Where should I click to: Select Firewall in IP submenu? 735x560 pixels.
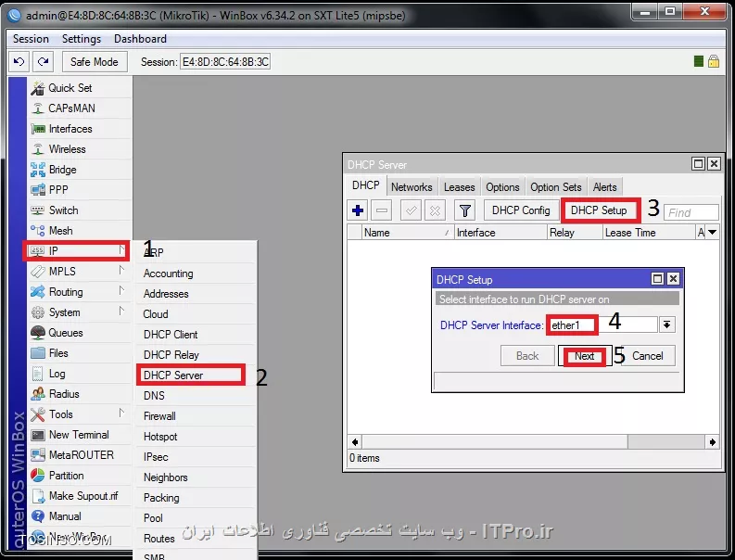(195, 416)
